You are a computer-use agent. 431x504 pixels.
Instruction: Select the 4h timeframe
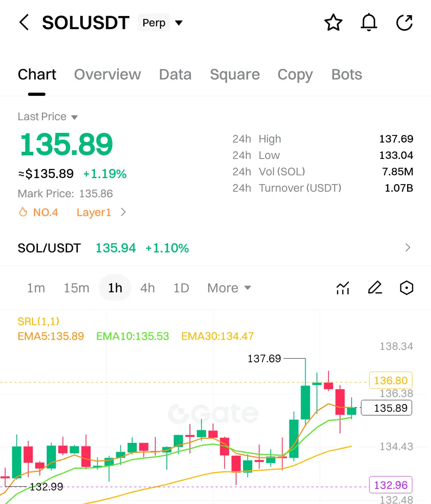[147, 288]
